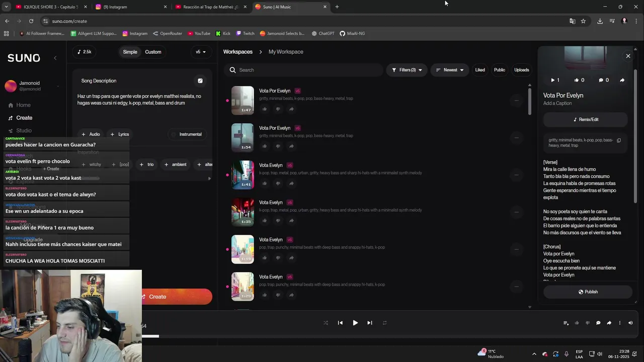Seek on the song progress bar

click(x=322, y=336)
